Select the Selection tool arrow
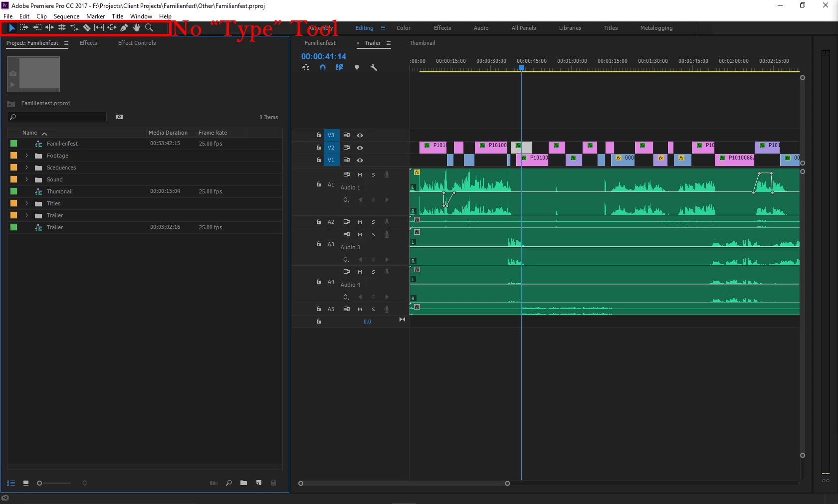This screenshot has height=504, width=838. coord(12,28)
